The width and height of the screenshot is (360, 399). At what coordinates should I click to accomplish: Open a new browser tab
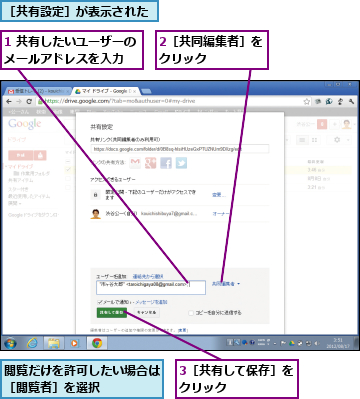coord(147,91)
